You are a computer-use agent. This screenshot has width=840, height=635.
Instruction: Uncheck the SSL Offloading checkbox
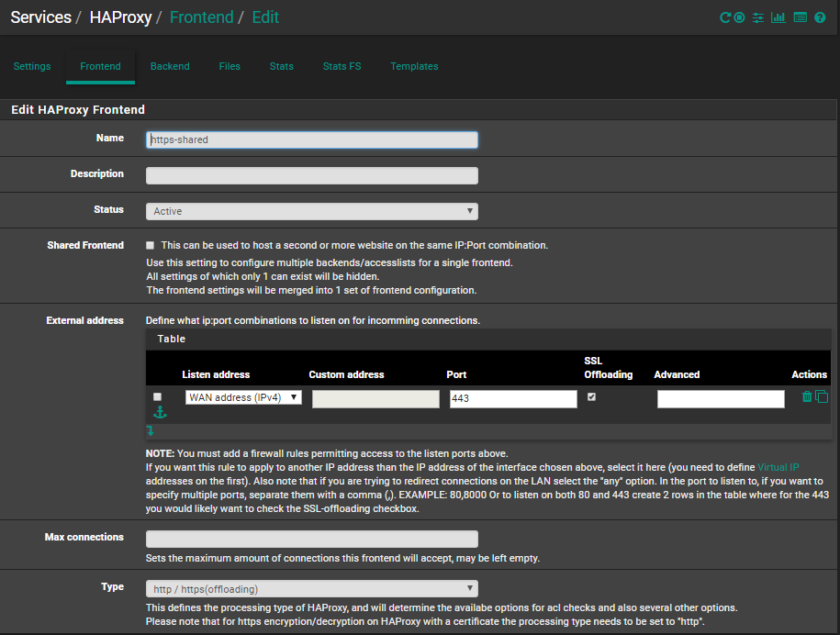(x=592, y=396)
